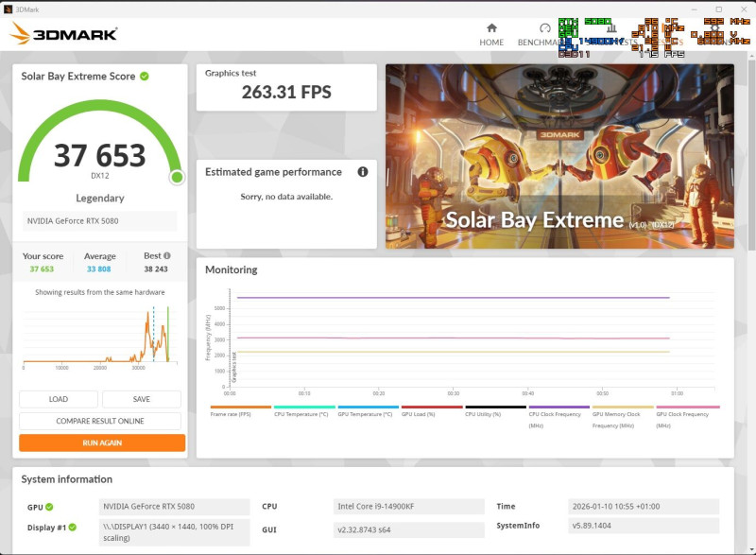Click SystemInfo version v5.89.1404

(644, 526)
